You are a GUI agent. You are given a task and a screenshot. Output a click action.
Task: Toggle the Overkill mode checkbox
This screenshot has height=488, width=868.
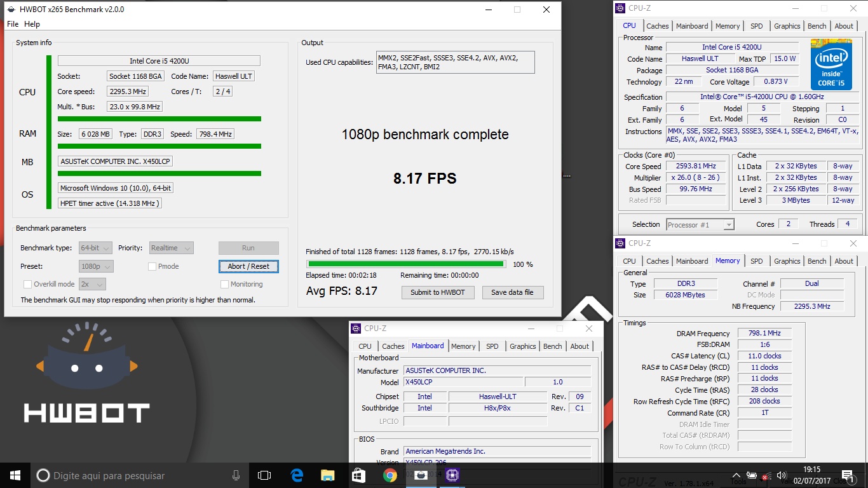[27, 284]
